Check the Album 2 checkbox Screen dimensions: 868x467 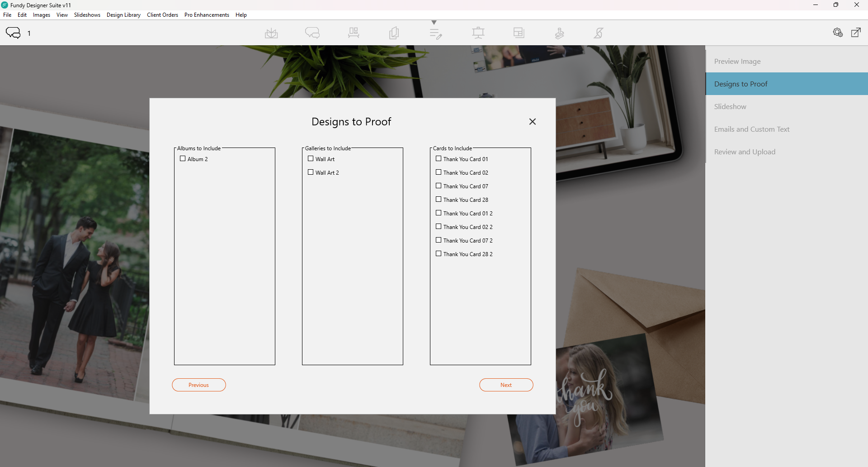[183, 159]
